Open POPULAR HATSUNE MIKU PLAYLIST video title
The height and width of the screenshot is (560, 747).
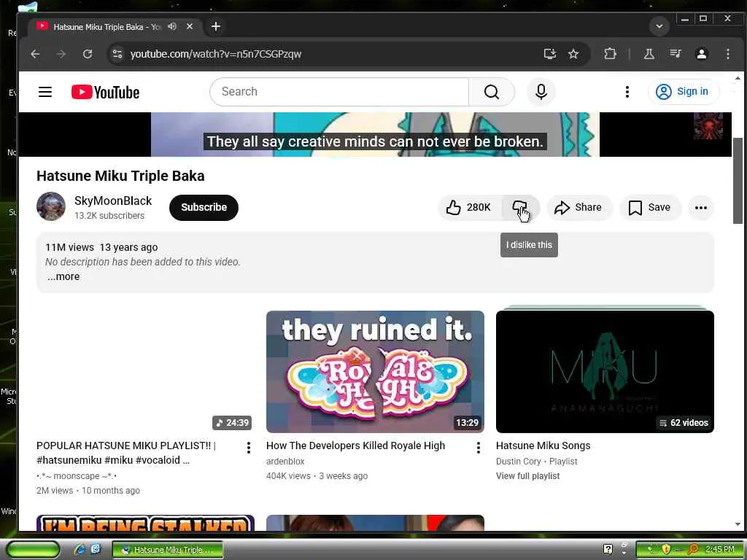tap(126, 453)
